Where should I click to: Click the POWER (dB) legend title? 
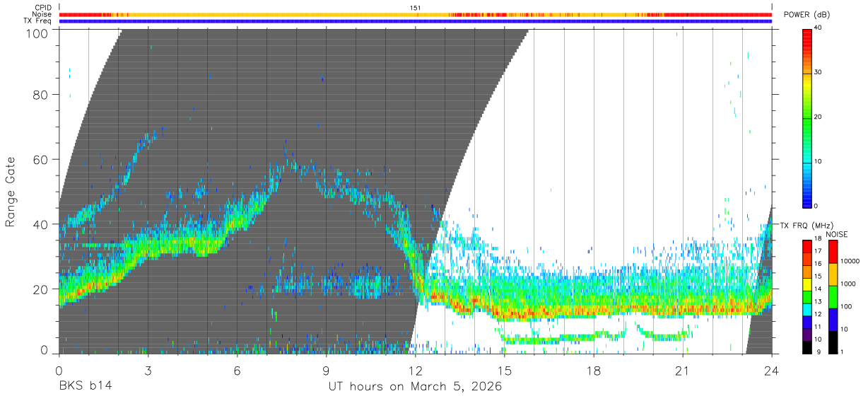[x=807, y=15]
